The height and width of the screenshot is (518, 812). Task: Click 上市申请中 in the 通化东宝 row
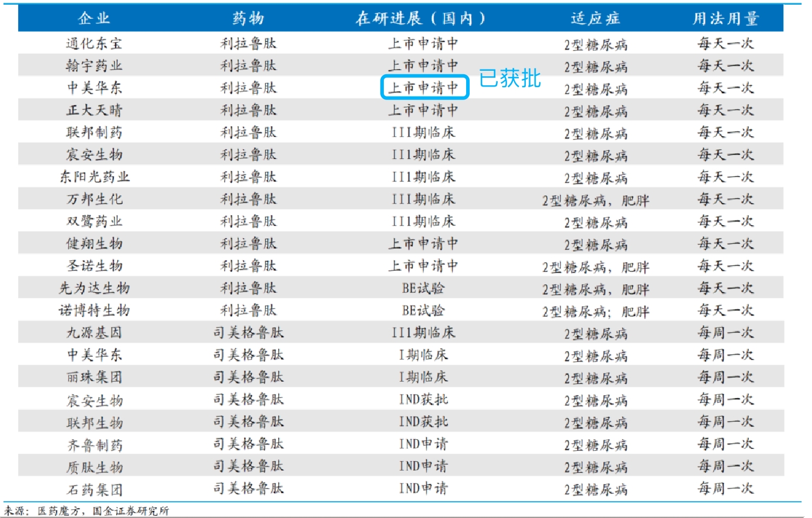424,43
